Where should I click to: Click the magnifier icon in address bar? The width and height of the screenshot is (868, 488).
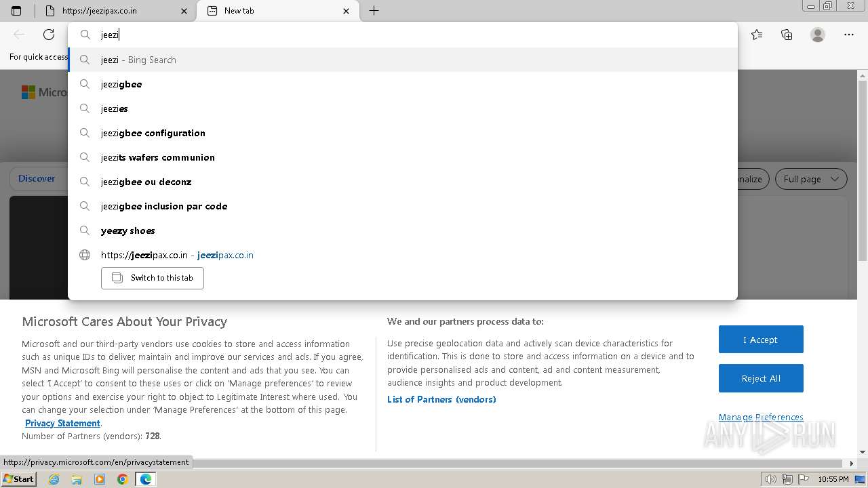click(x=85, y=35)
